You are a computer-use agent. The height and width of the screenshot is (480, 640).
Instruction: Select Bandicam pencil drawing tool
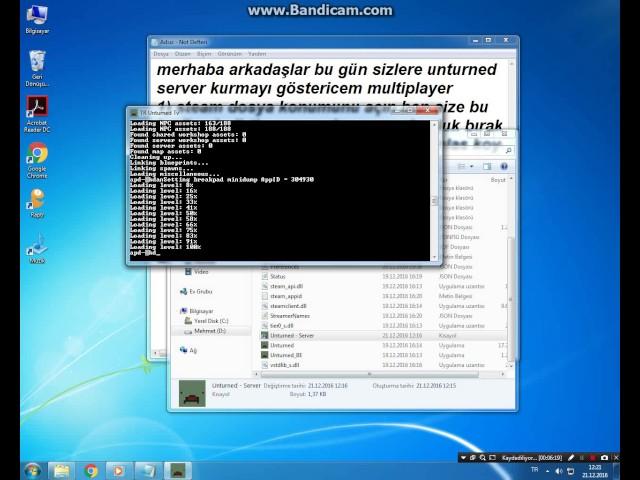[571, 458]
